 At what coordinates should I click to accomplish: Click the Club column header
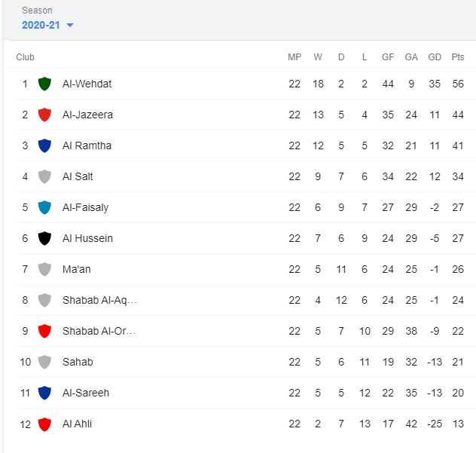[25, 57]
